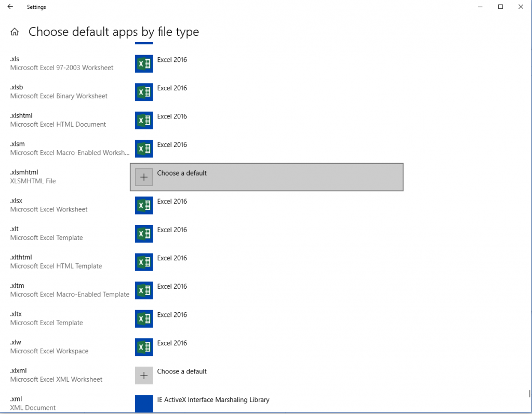This screenshot has width=532, height=414.
Task: Click the plus icon for .xlxml
Action: (x=144, y=376)
